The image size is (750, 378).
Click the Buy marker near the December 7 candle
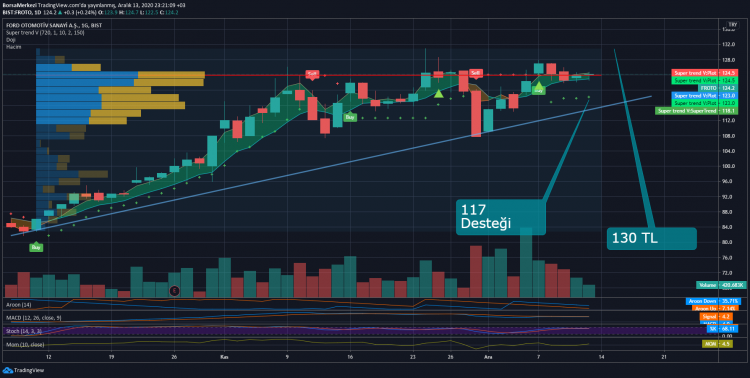point(539,89)
